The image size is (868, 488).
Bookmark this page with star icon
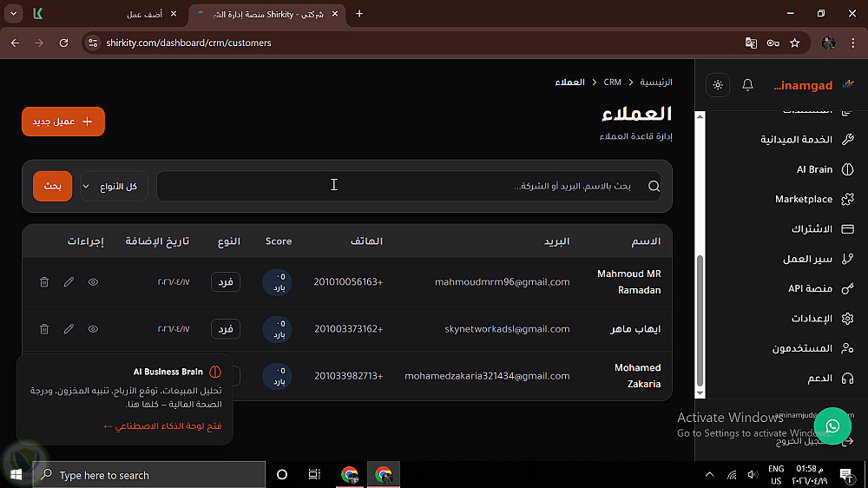(x=795, y=43)
